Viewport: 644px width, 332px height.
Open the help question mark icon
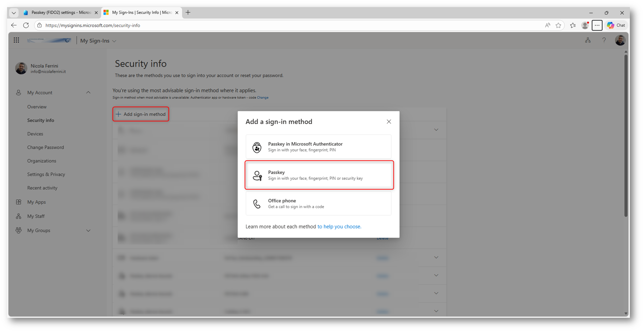(604, 40)
